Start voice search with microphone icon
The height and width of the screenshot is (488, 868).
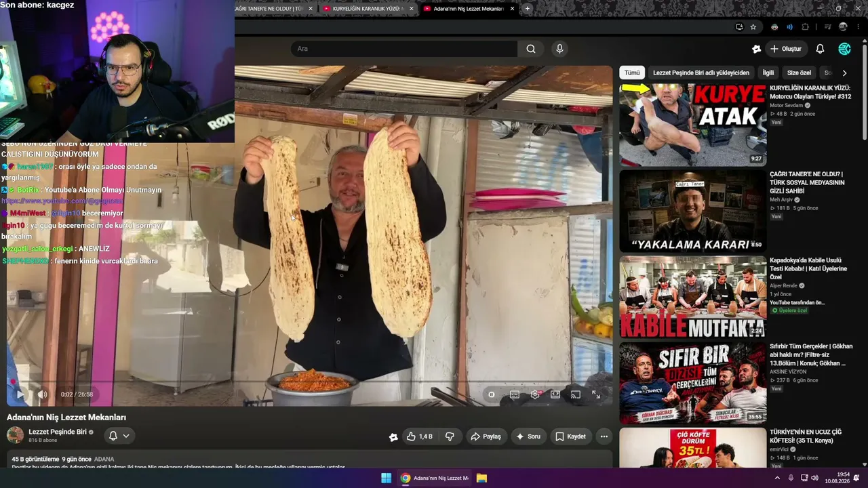point(559,49)
